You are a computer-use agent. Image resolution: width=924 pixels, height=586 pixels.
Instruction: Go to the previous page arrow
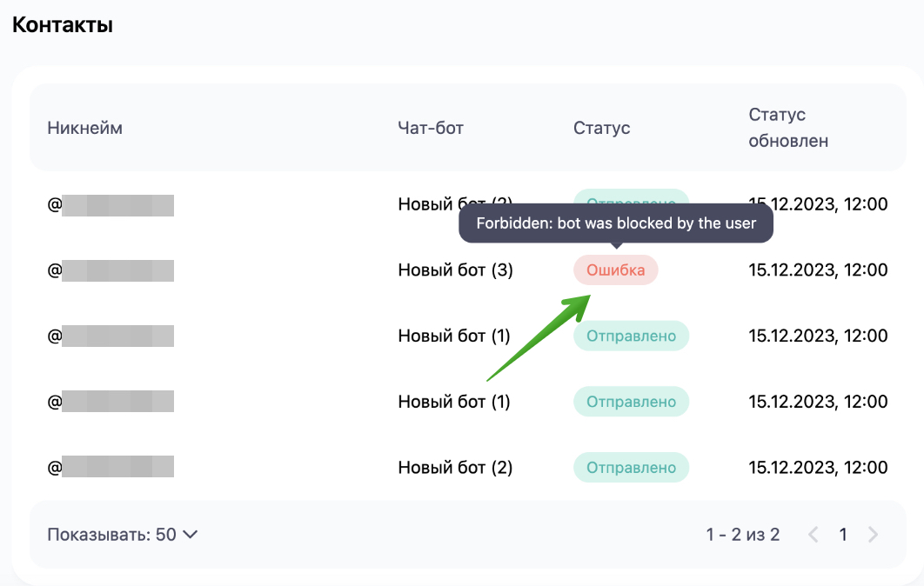click(814, 534)
